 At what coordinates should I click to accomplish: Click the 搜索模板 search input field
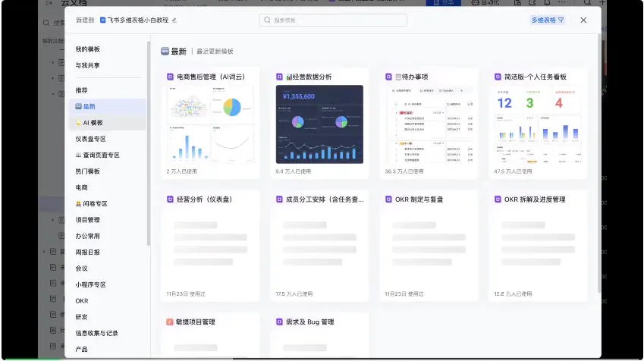[333, 20]
